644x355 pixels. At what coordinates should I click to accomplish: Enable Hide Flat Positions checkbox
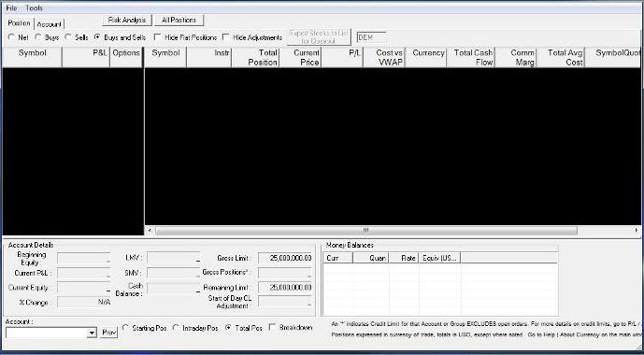pyautogui.click(x=157, y=37)
